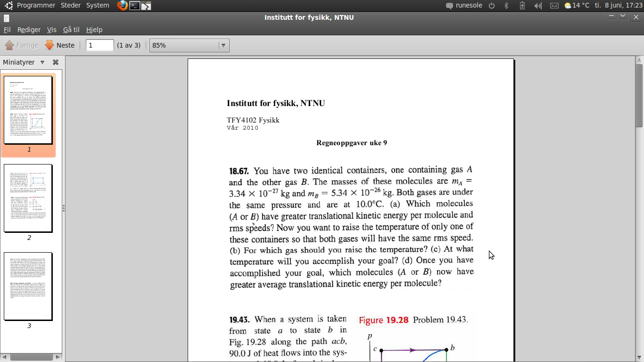Open the Programmer menu in top panel

36,5
